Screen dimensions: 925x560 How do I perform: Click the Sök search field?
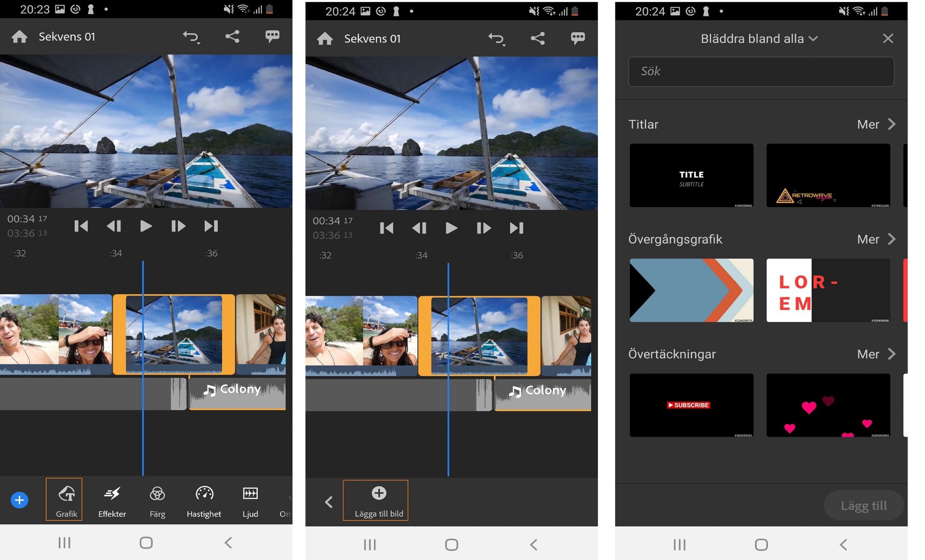pos(761,72)
